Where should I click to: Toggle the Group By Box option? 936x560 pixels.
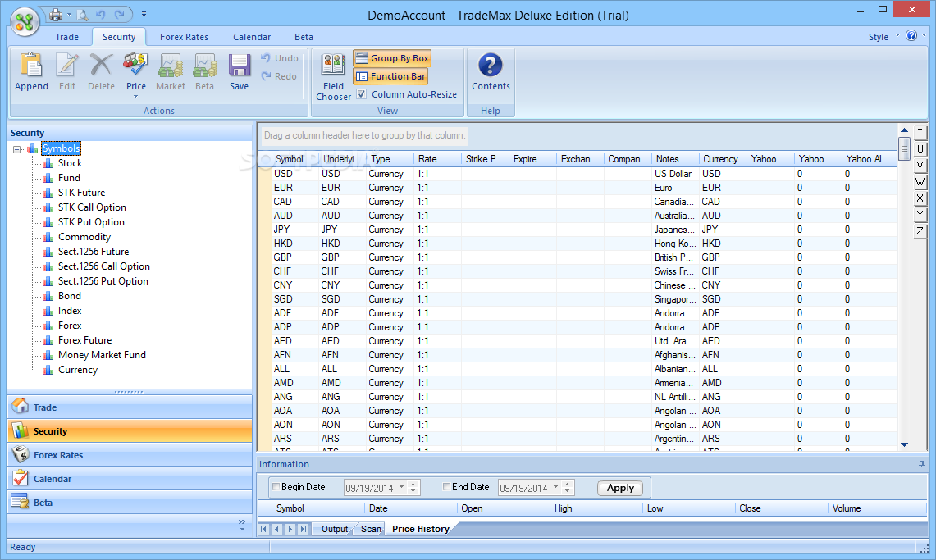click(x=392, y=58)
